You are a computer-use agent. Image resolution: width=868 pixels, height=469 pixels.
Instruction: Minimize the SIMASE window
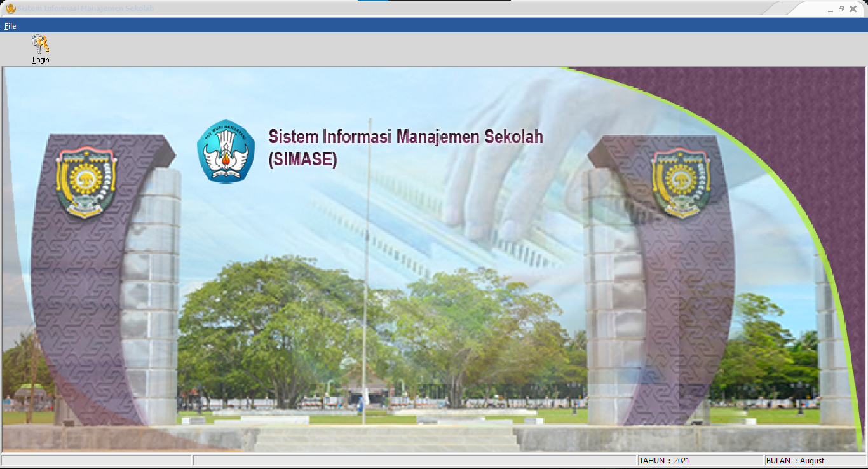coord(830,9)
